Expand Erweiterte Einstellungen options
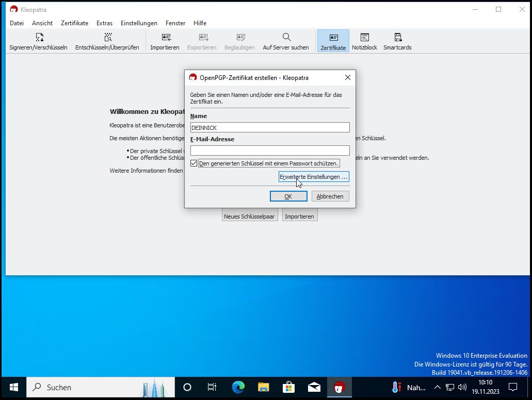Screen dimensions: 532x400 pyautogui.click(x=314, y=177)
